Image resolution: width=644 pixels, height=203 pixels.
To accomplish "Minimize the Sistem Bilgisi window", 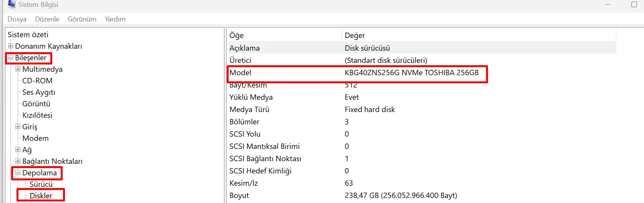I will 608,5.
